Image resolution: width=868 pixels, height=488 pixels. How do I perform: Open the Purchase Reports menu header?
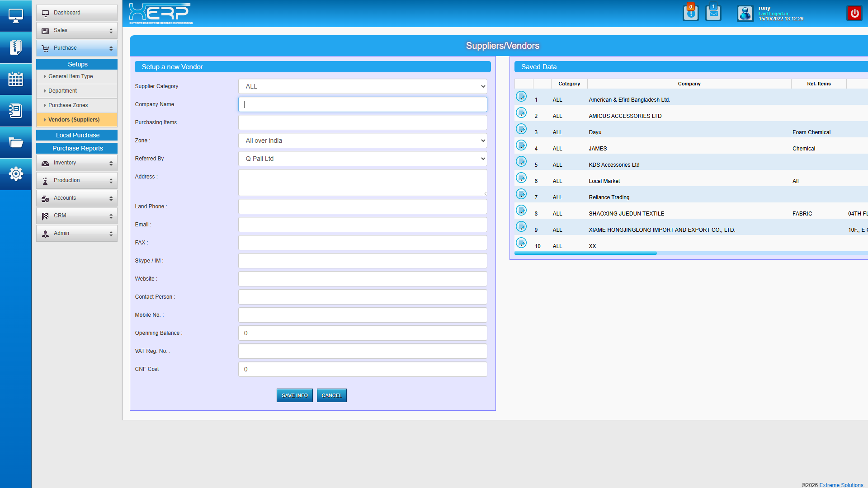[x=77, y=148]
